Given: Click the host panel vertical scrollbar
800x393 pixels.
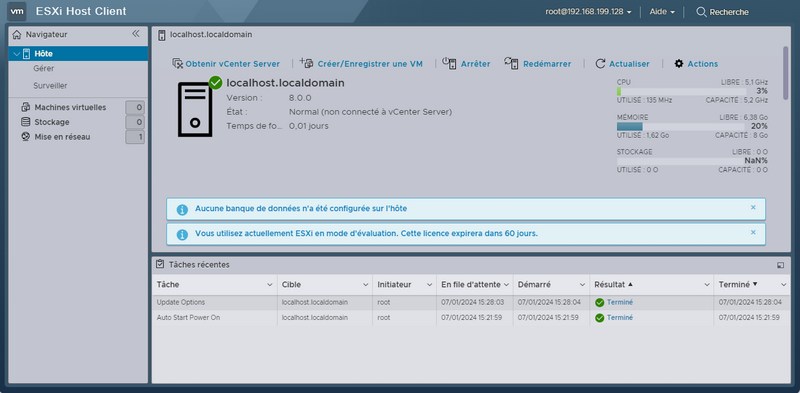Looking at the screenshot, I should (x=786, y=73).
